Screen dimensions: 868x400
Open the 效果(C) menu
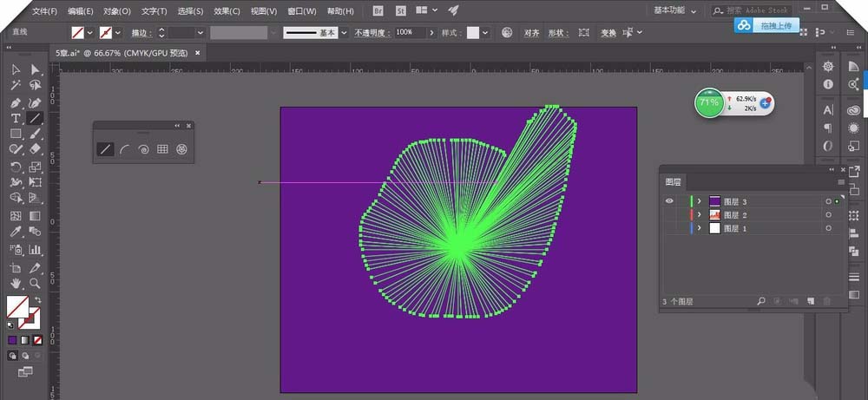coord(227,11)
